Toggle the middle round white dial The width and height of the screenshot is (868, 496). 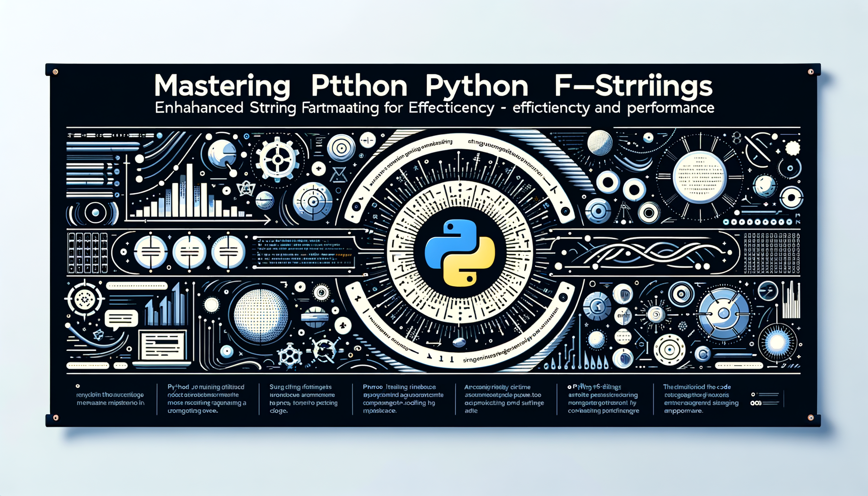tap(189, 252)
